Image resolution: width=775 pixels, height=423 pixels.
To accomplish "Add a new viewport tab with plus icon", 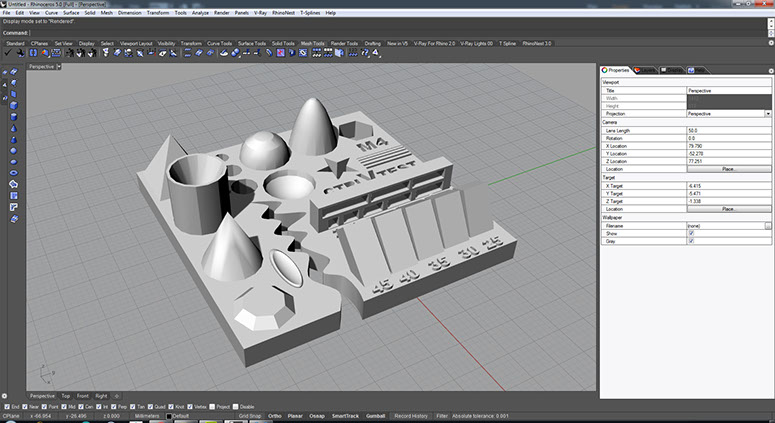I will pos(117,396).
